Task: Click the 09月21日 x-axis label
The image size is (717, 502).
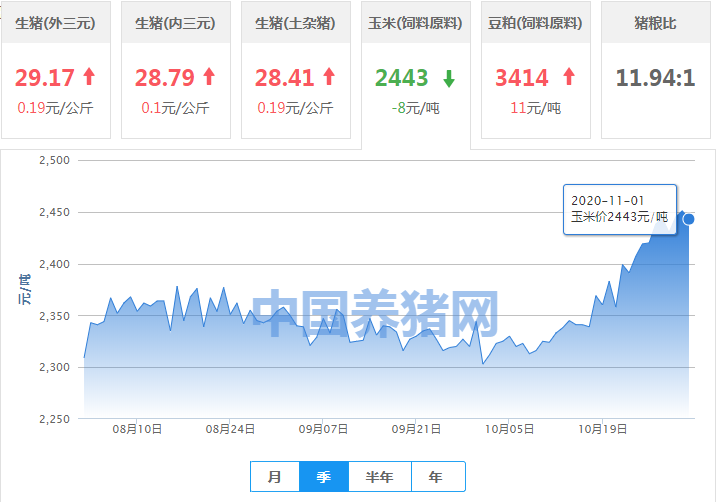Action: (416, 429)
